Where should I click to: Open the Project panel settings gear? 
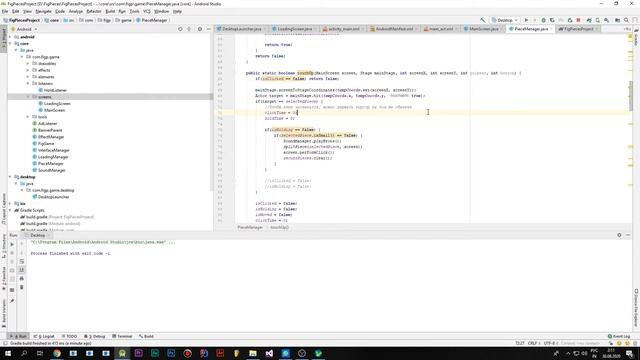click(200, 29)
